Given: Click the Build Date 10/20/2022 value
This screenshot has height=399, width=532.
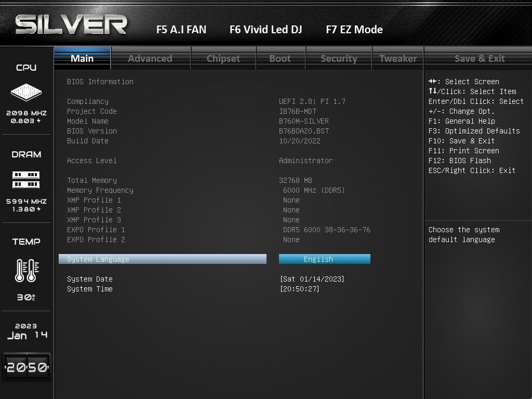Looking at the screenshot, I should click(x=300, y=141).
